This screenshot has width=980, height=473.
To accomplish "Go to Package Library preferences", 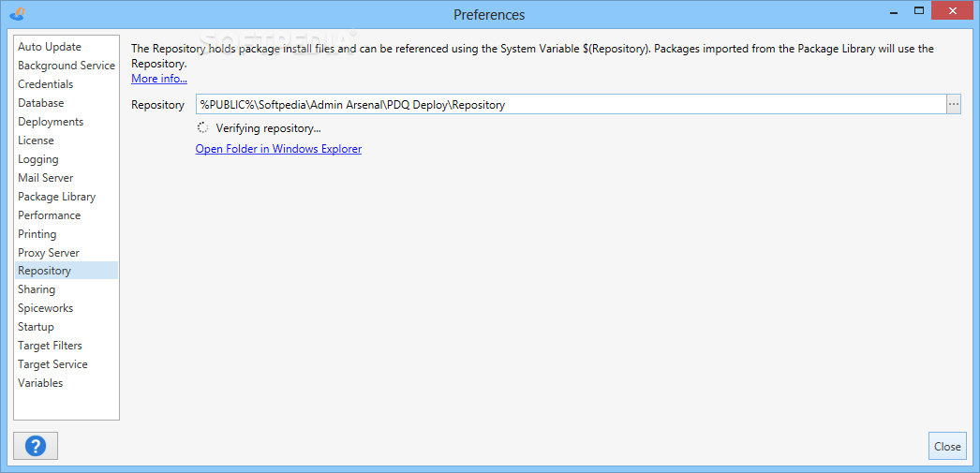I will coord(67,197).
